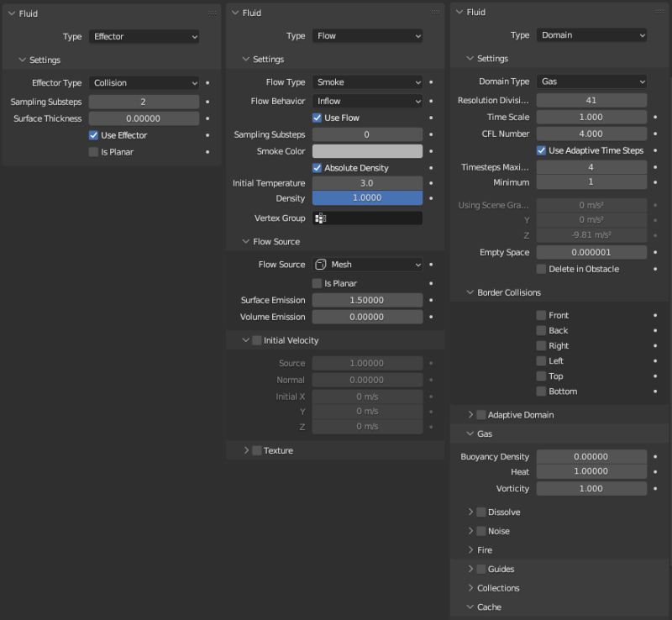Screen dimensions: 672x620
Task: Click animate dot next to Surface Thickness
Action: tap(207, 118)
